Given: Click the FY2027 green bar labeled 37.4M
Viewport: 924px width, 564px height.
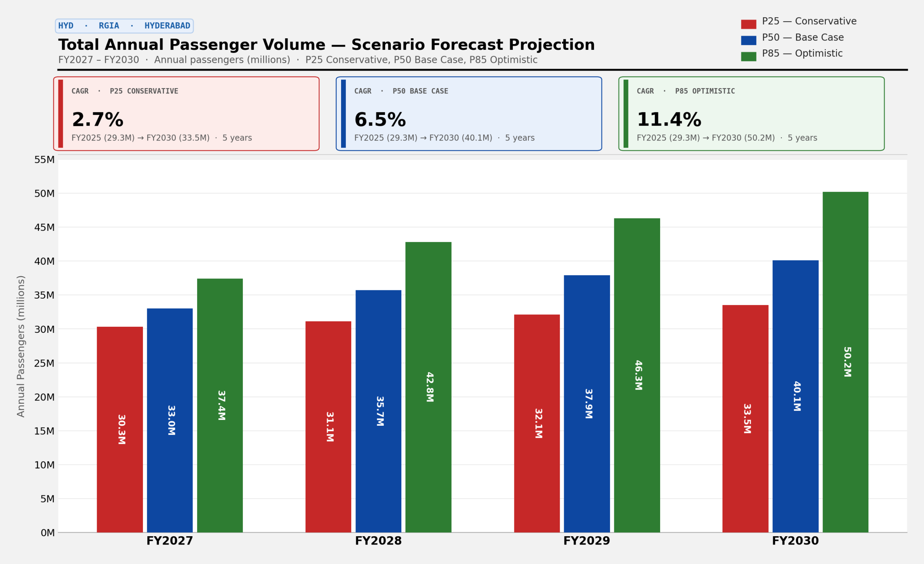Looking at the screenshot, I should [x=220, y=405].
